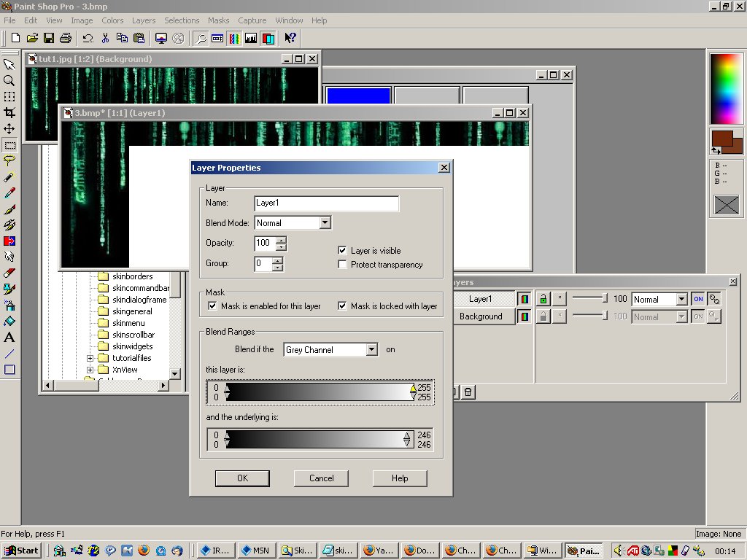Increase Opacity with the up spinner arrow
747x560 pixels.
[282, 240]
